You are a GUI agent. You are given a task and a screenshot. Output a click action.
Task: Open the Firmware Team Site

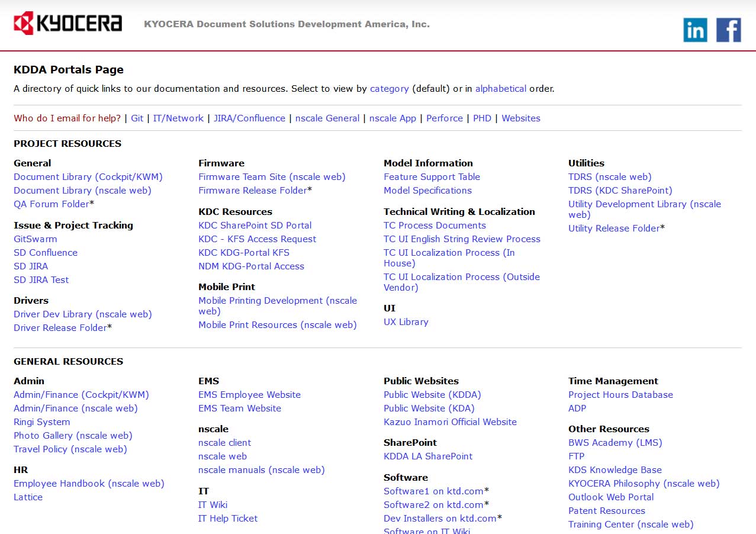pyautogui.click(x=272, y=176)
